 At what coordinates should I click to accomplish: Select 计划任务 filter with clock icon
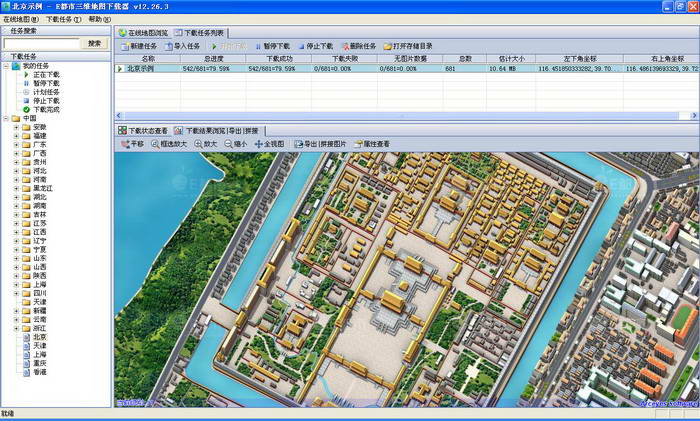click(x=42, y=92)
